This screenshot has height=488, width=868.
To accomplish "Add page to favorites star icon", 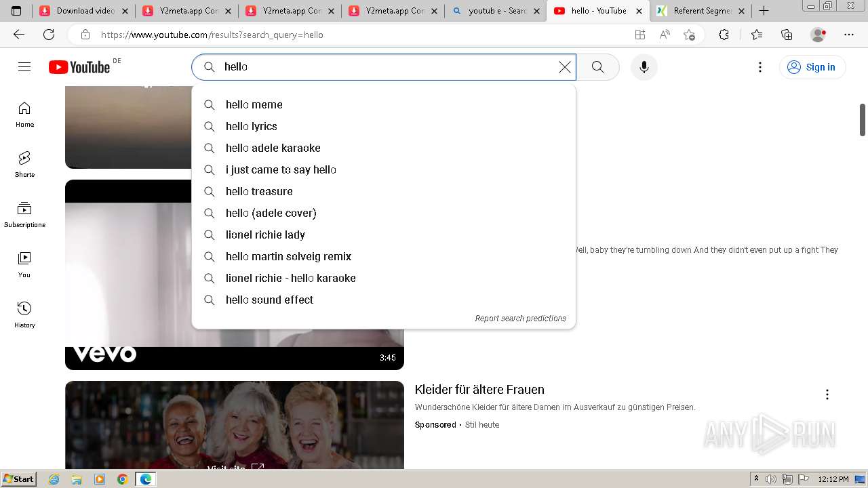I will pos(690,35).
